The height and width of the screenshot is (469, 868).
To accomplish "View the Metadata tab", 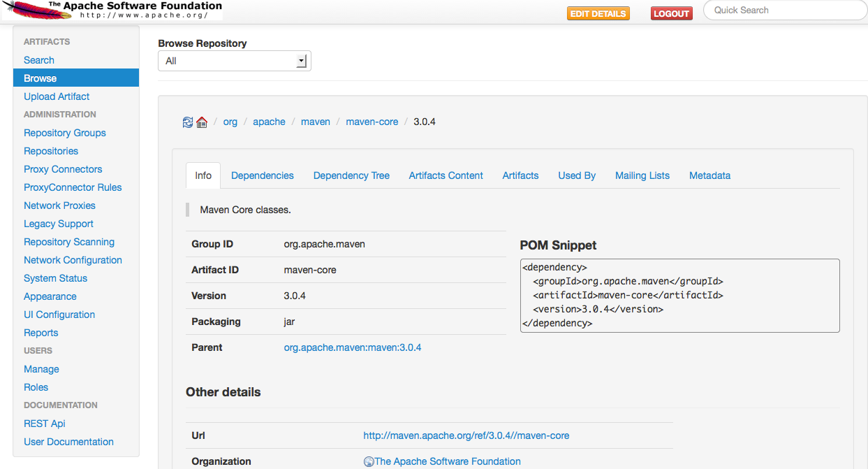I will tap(709, 175).
